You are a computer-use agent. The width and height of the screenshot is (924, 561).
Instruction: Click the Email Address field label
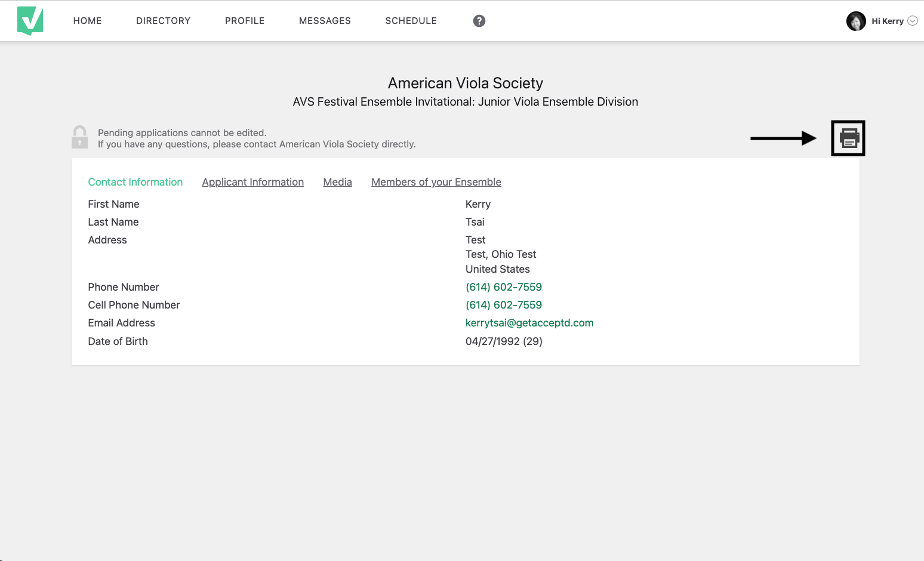coord(122,323)
